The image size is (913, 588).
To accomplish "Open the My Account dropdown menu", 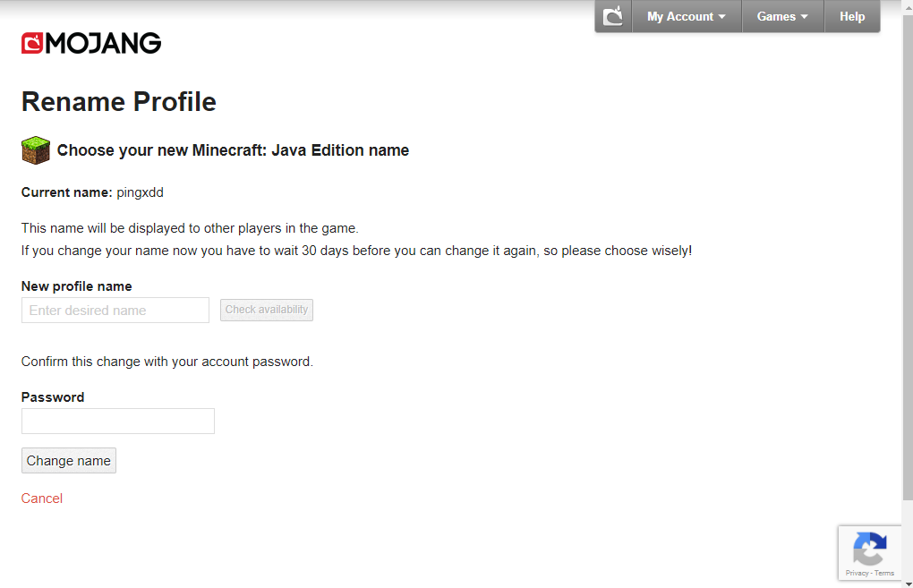I will click(687, 16).
